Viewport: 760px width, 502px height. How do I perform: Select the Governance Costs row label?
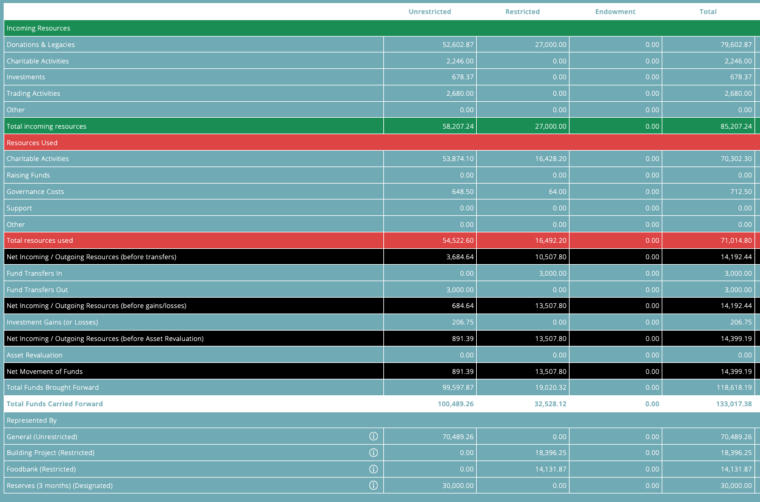click(x=35, y=191)
